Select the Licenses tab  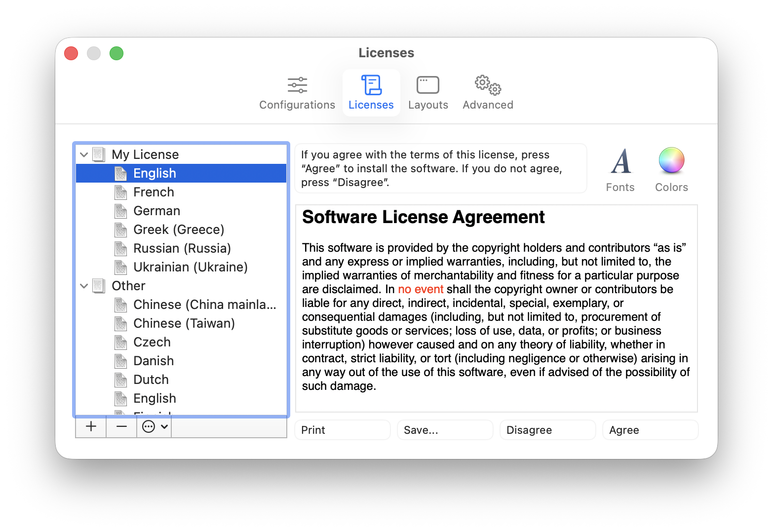coord(371,92)
